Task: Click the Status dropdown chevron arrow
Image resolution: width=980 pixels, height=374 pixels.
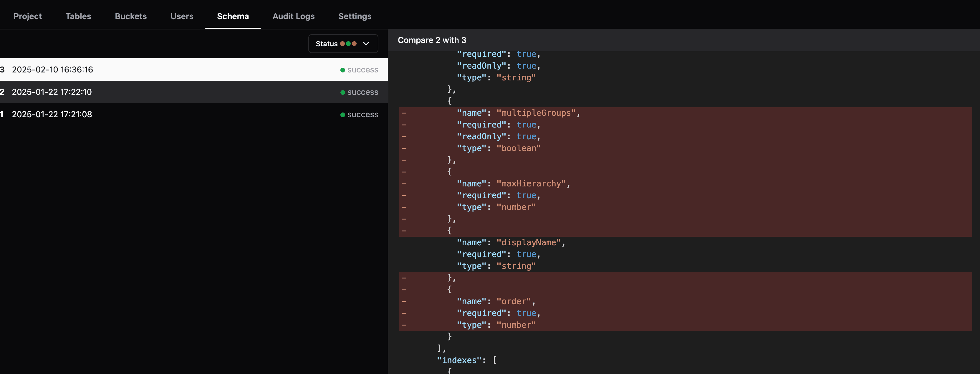Action: point(366,44)
